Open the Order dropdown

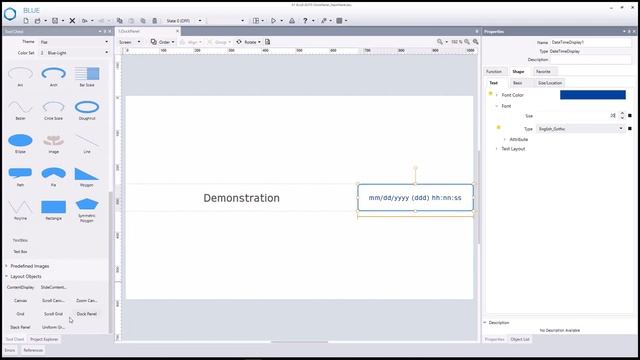click(x=162, y=42)
